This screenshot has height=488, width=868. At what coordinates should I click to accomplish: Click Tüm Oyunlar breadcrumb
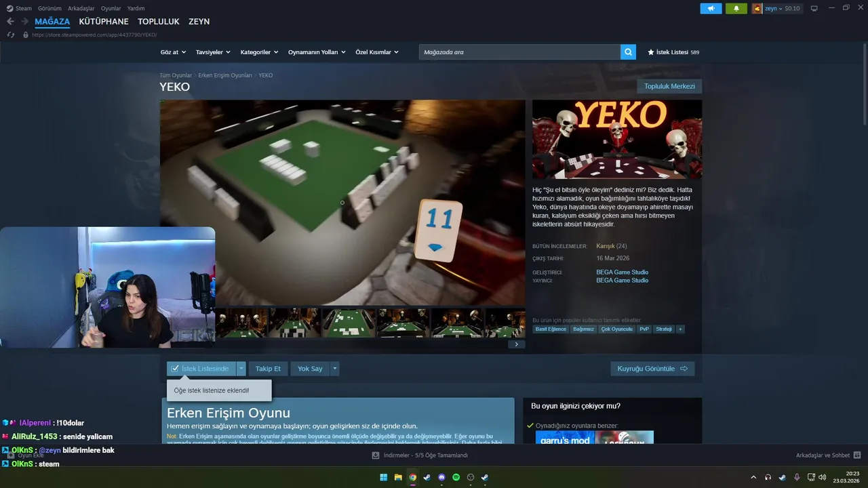click(176, 75)
